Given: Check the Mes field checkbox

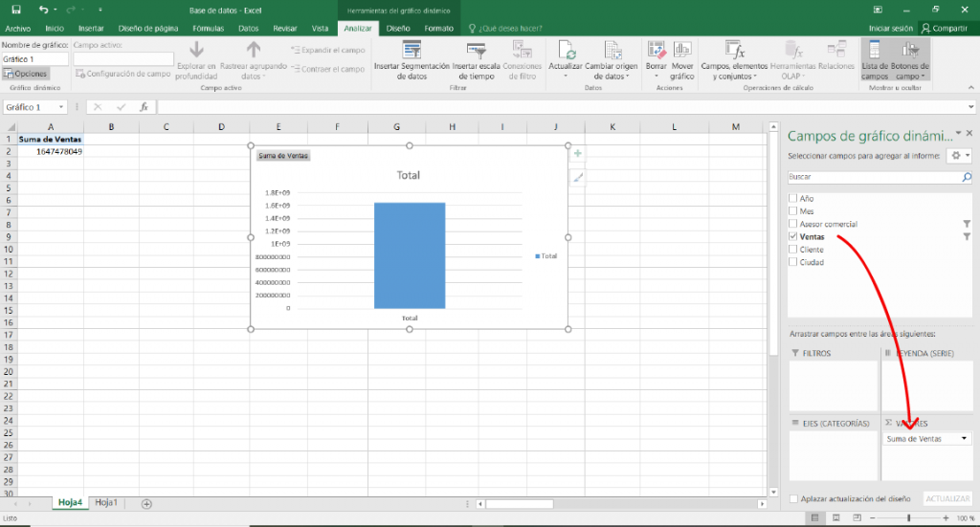Looking at the screenshot, I should pos(793,211).
